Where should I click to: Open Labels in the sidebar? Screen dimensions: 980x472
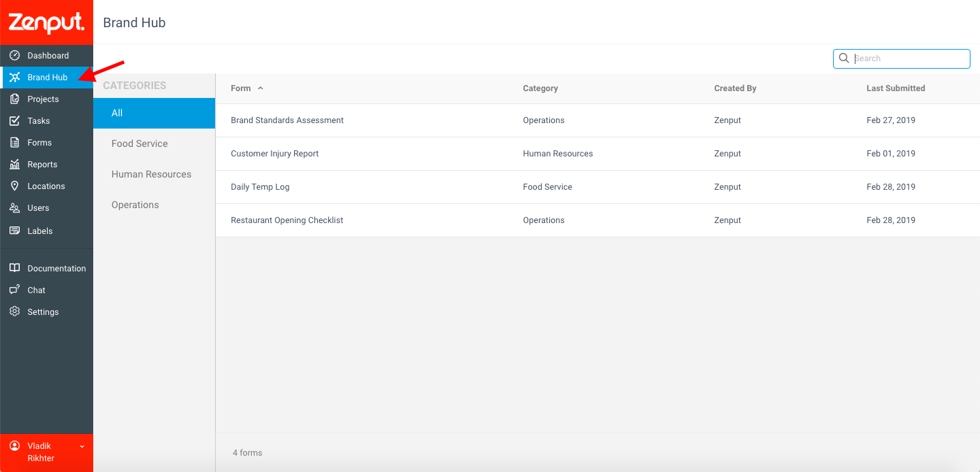(46, 231)
